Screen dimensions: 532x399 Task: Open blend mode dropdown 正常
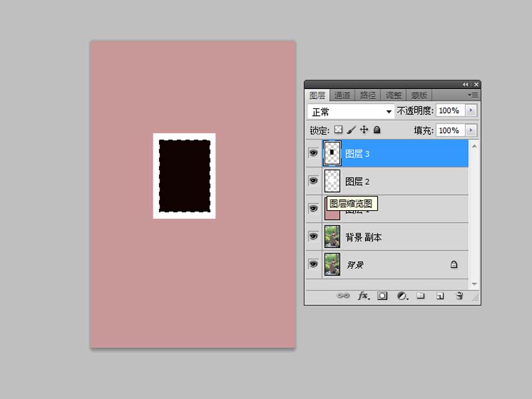351,111
